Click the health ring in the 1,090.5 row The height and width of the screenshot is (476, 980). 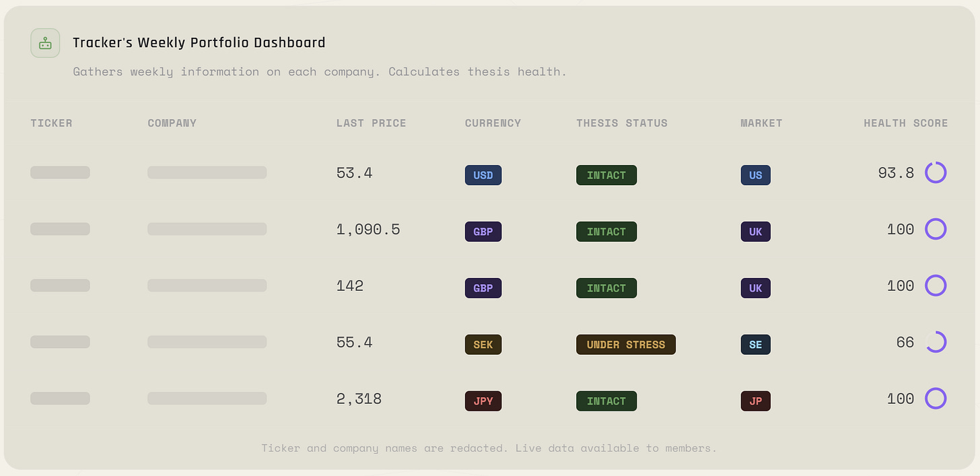pyautogui.click(x=936, y=230)
